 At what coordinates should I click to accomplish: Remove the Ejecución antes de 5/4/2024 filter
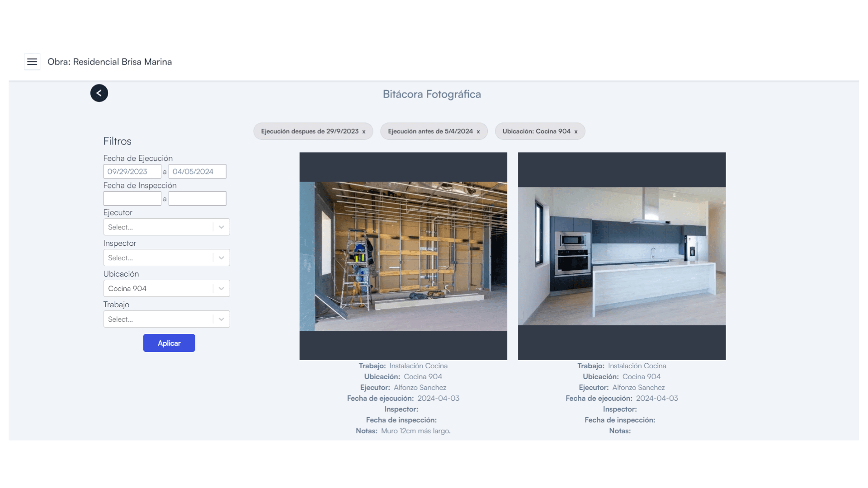coord(478,131)
